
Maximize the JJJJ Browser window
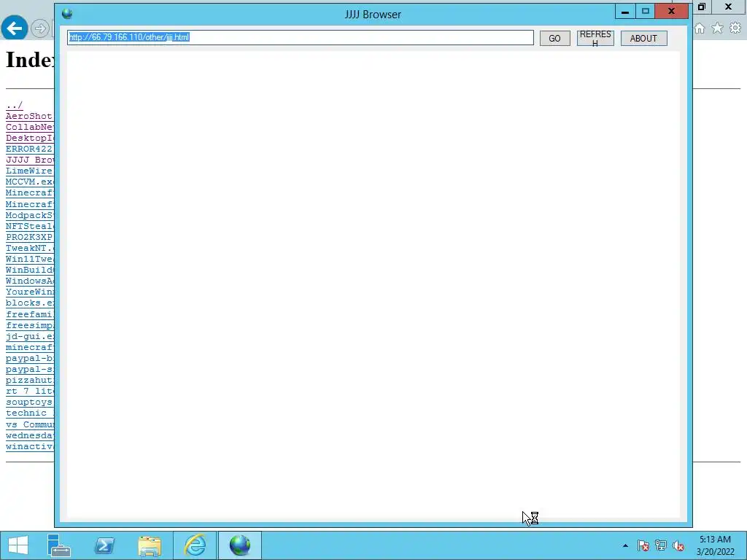[645, 12]
